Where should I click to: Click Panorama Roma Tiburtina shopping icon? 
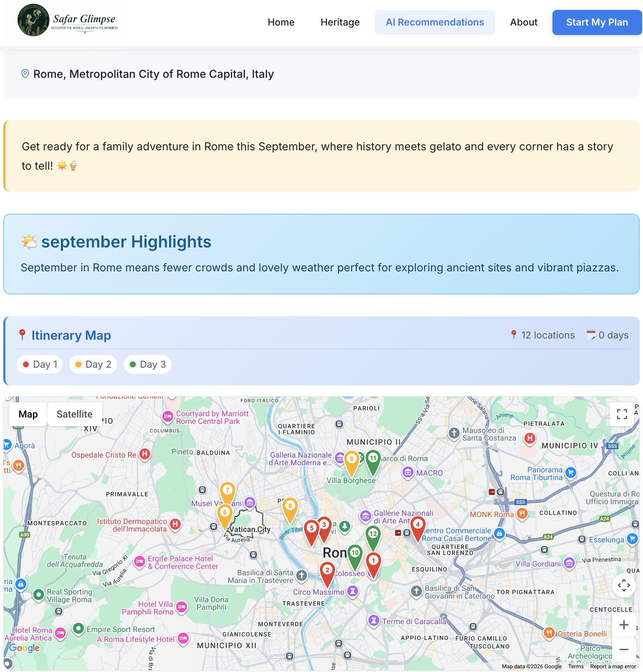(x=571, y=473)
